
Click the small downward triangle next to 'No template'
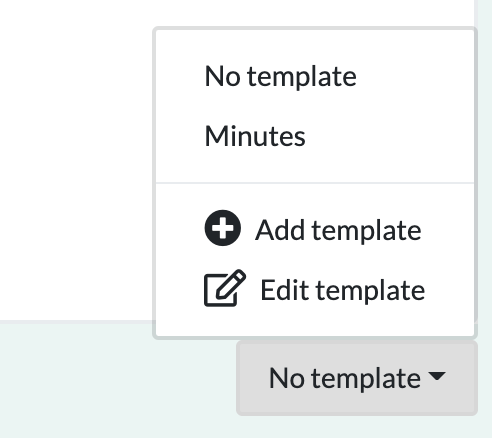click(437, 376)
